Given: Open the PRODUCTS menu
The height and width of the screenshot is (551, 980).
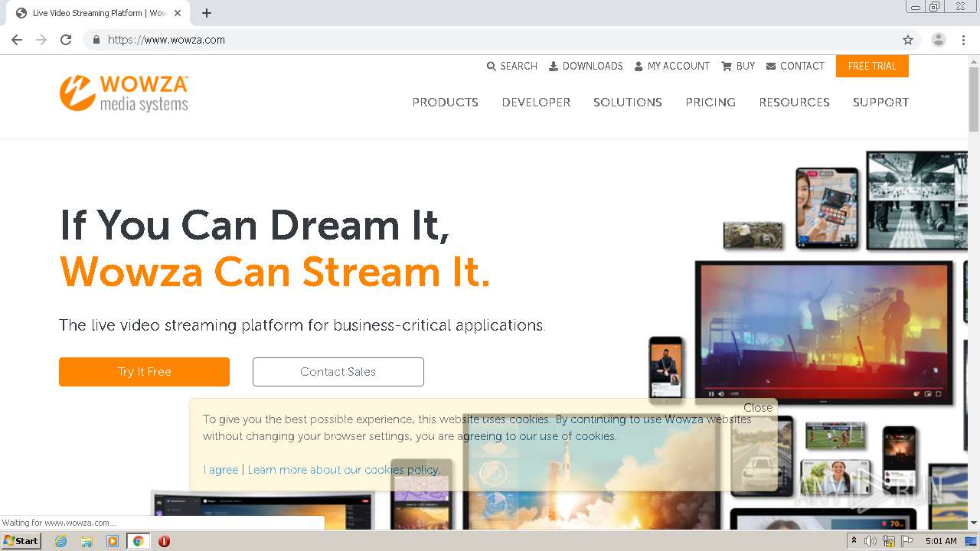Looking at the screenshot, I should [x=445, y=102].
